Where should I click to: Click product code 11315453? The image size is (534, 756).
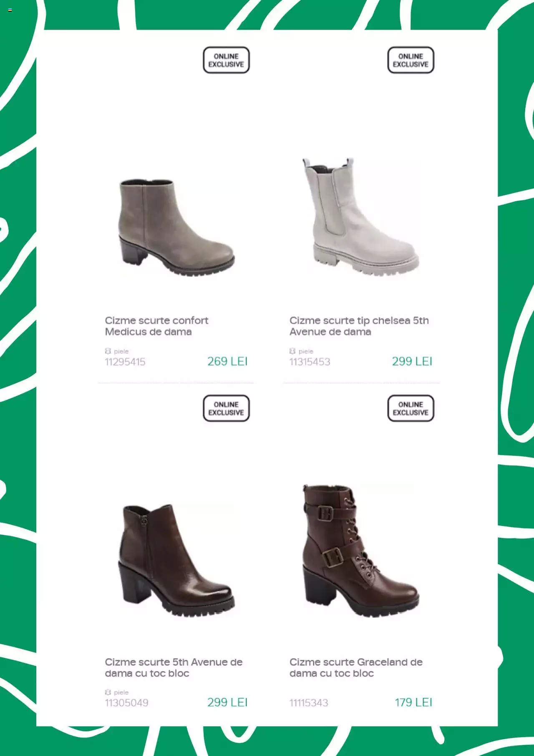point(310,362)
